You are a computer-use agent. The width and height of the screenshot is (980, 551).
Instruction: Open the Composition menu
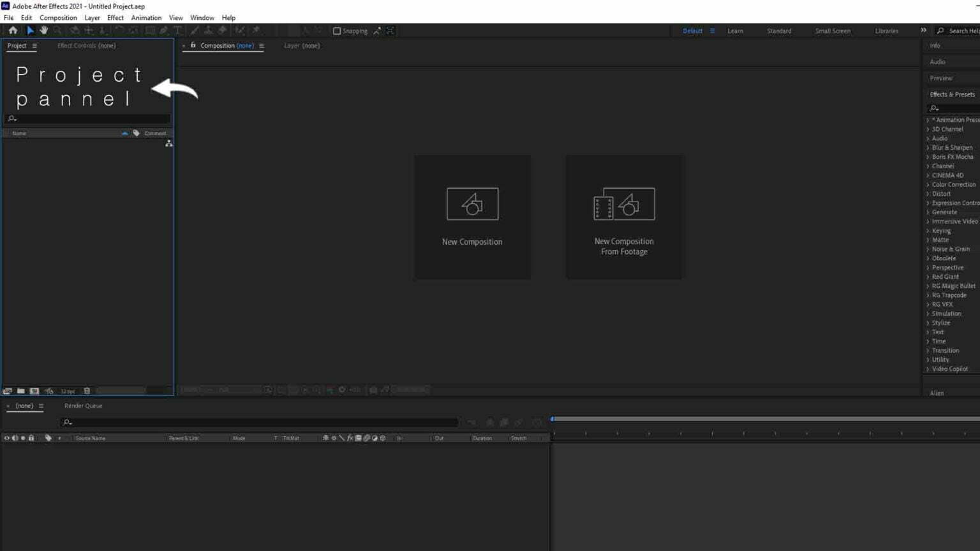pos(58,17)
